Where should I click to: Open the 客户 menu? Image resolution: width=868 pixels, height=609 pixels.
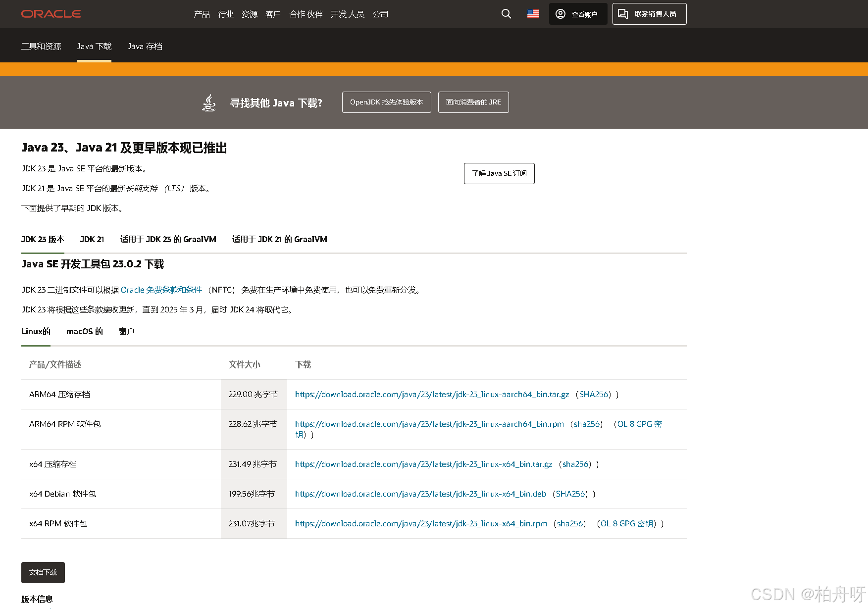pyautogui.click(x=273, y=14)
